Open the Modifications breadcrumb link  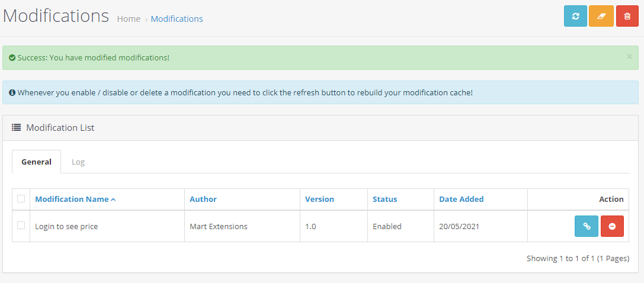tap(177, 19)
